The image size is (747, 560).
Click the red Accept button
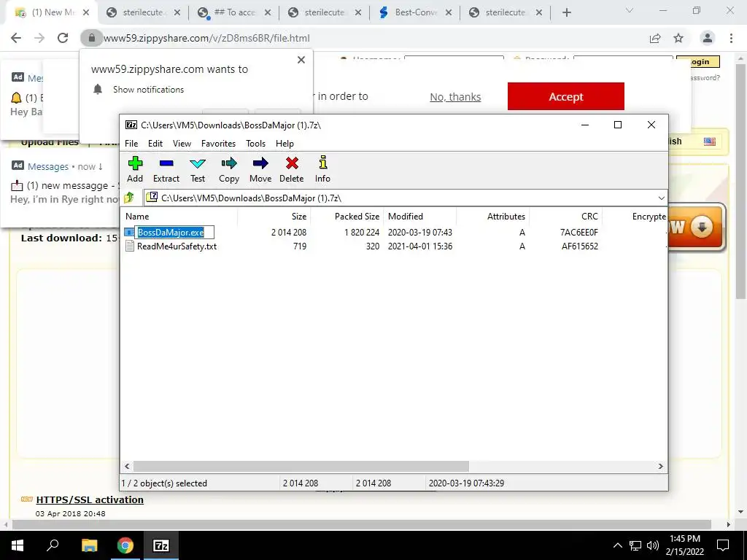(x=566, y=97)
